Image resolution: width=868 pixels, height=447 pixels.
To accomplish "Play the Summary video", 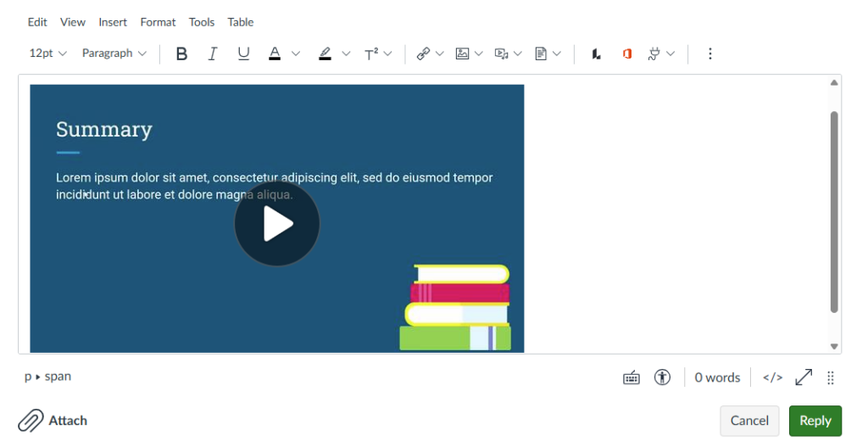I will point(276,224).
